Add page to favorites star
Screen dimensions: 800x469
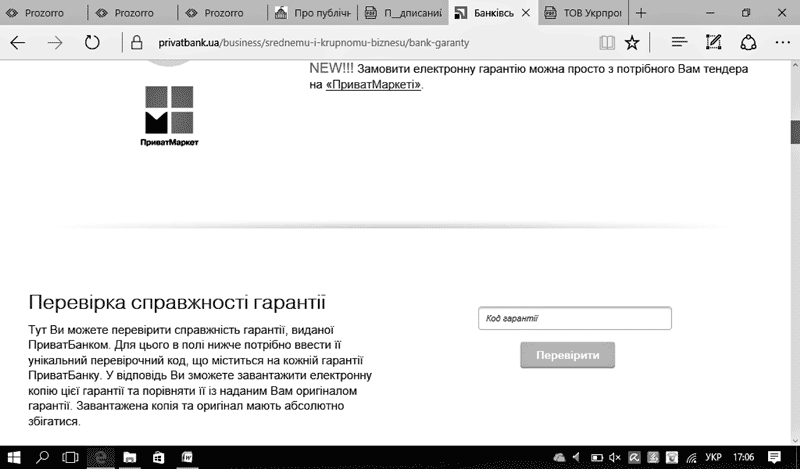pos(632,43)
